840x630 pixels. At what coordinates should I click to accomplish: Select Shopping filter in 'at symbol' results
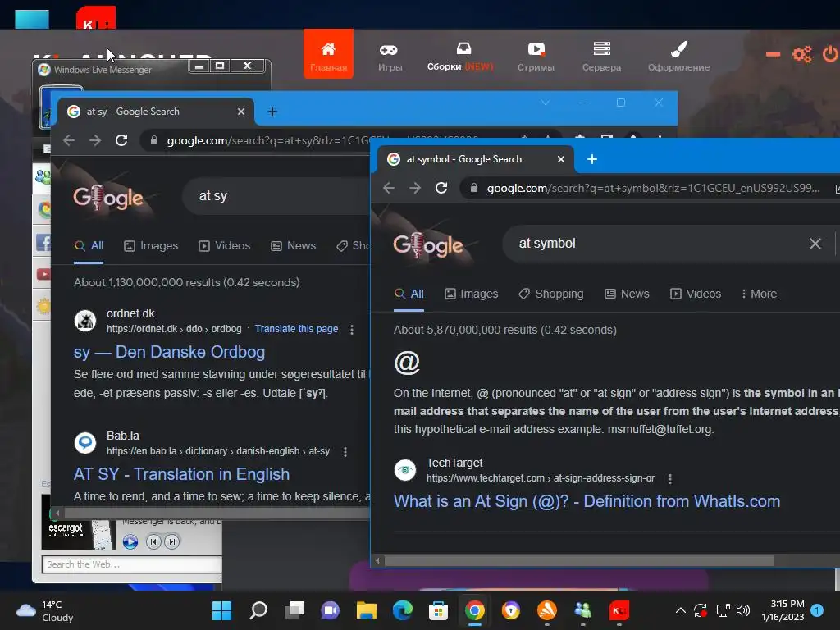click(x=551, y=294)
